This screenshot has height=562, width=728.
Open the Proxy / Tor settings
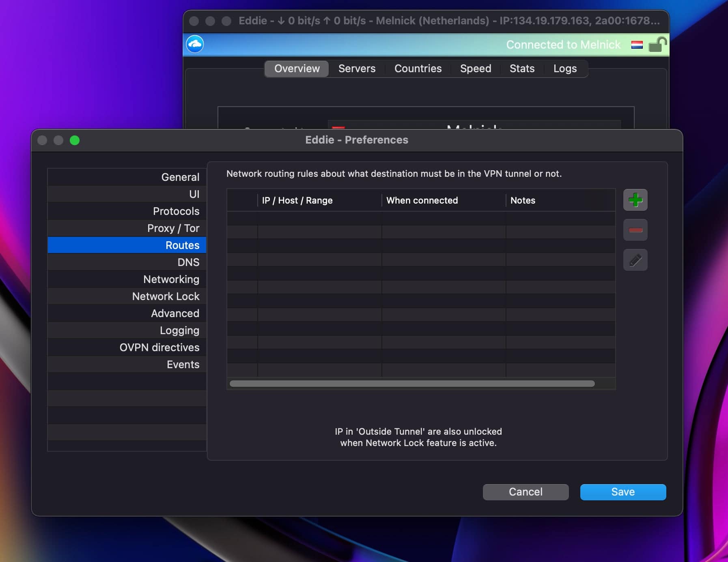173,228
